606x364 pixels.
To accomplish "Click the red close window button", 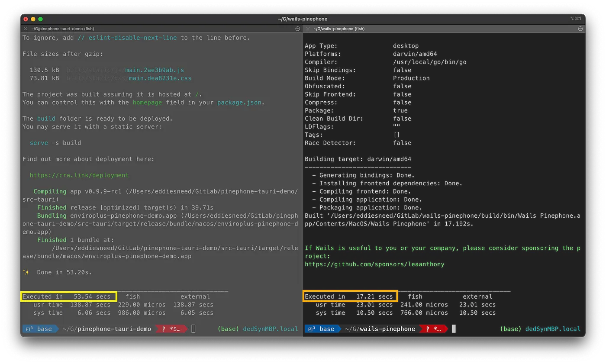I will (x=26, y=19).
